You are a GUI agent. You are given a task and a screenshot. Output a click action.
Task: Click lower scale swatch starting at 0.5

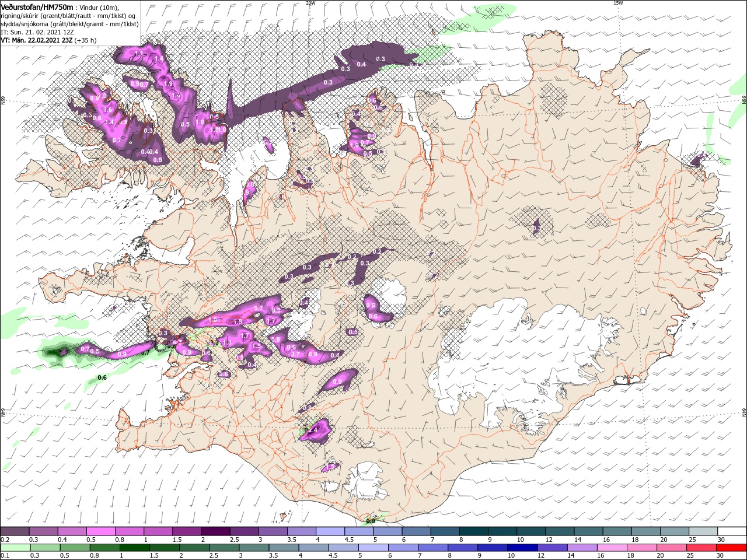coord(75,548)
